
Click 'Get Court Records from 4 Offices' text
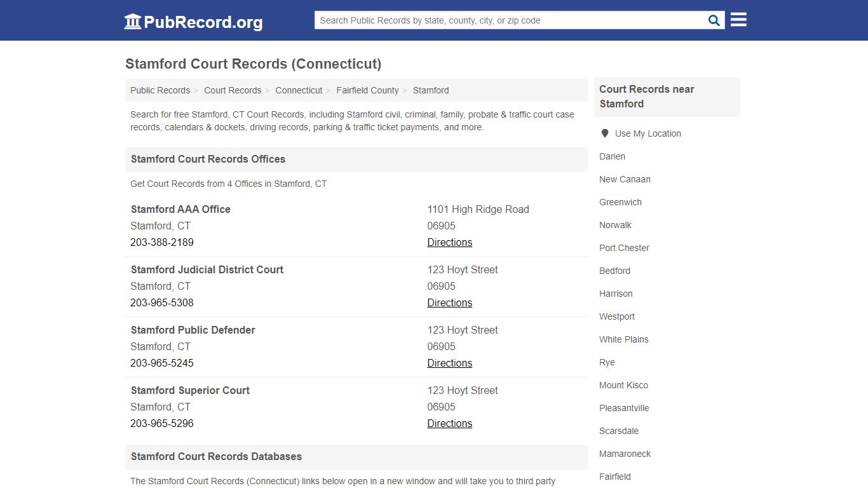tap(228, 184)
